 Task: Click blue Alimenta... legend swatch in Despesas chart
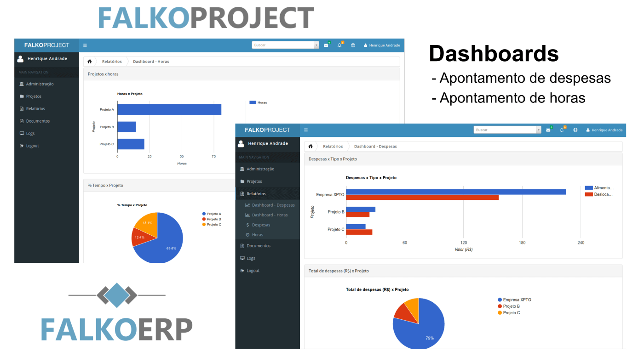(589, 188)
